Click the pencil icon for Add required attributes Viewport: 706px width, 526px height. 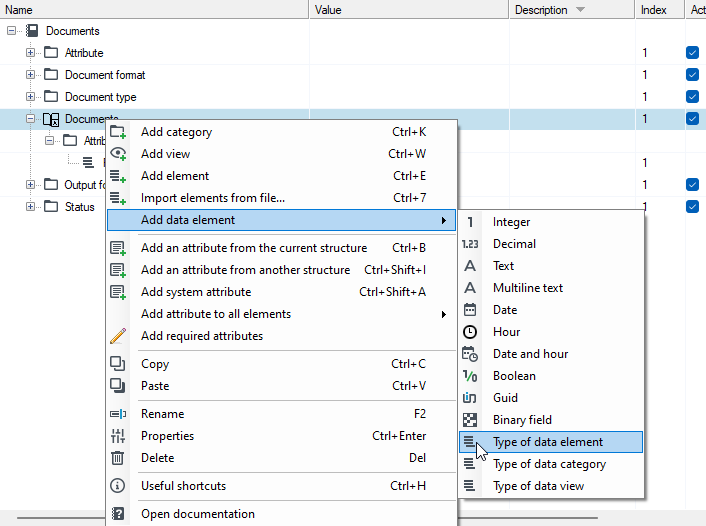click(118, 336)
